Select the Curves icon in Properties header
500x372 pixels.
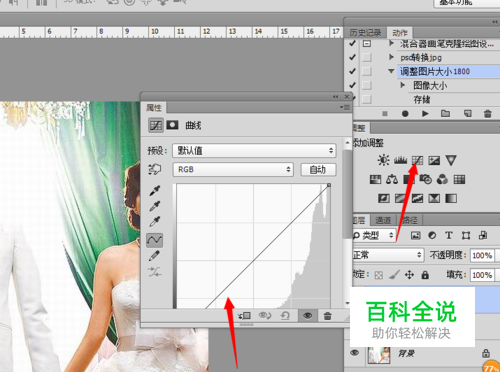coord(156,125)
